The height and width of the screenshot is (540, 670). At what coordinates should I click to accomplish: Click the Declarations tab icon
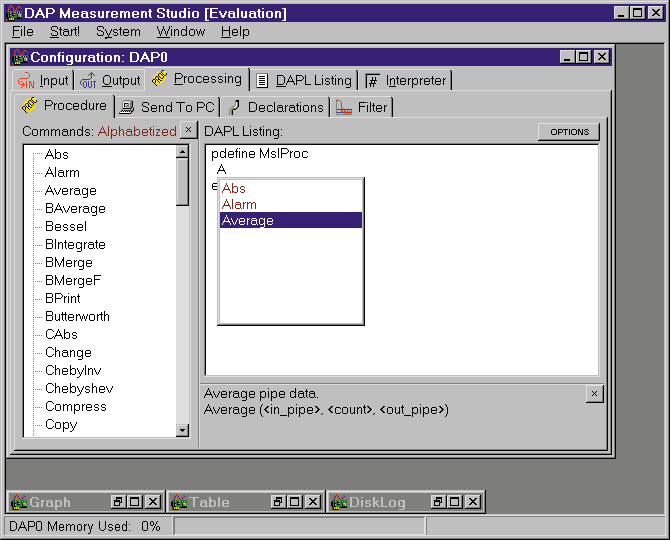pyautogui.click(x=235, y=107)
